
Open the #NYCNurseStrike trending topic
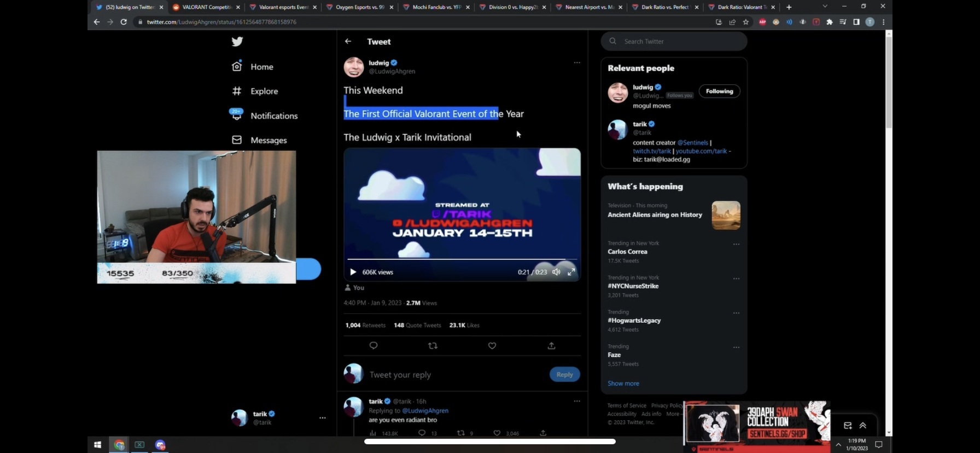pyautogui.click(x=633, y=286)
